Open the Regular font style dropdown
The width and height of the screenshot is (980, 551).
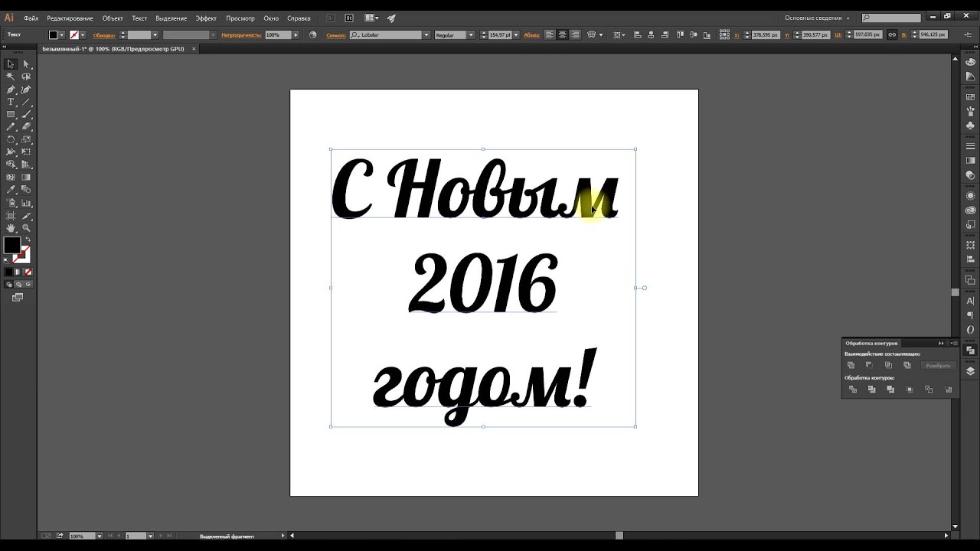click(471, 35)
